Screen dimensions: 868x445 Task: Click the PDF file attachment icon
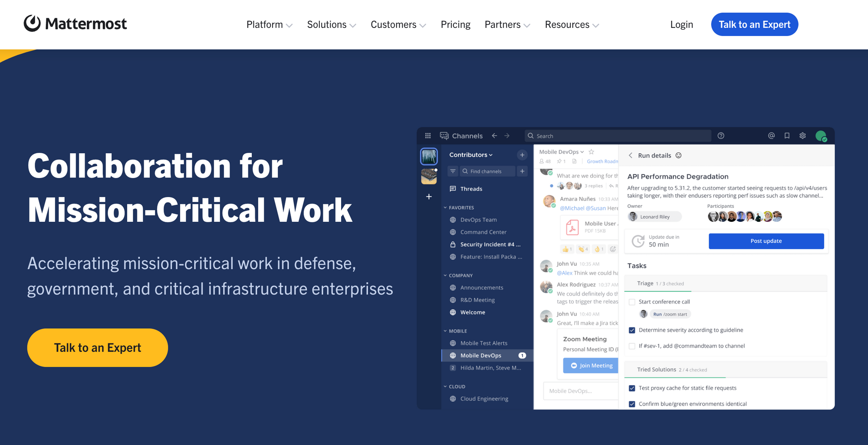tap(572, 227)
